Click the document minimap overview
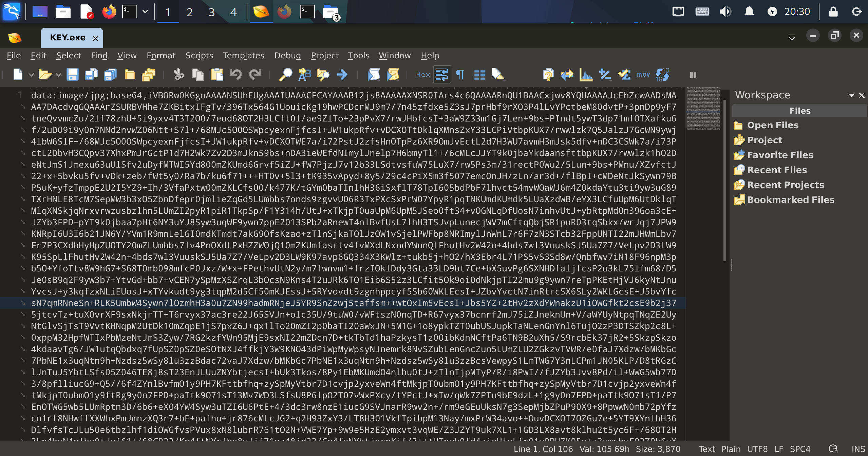The height and width of the screenshot is (456, 868). point(703,109)
